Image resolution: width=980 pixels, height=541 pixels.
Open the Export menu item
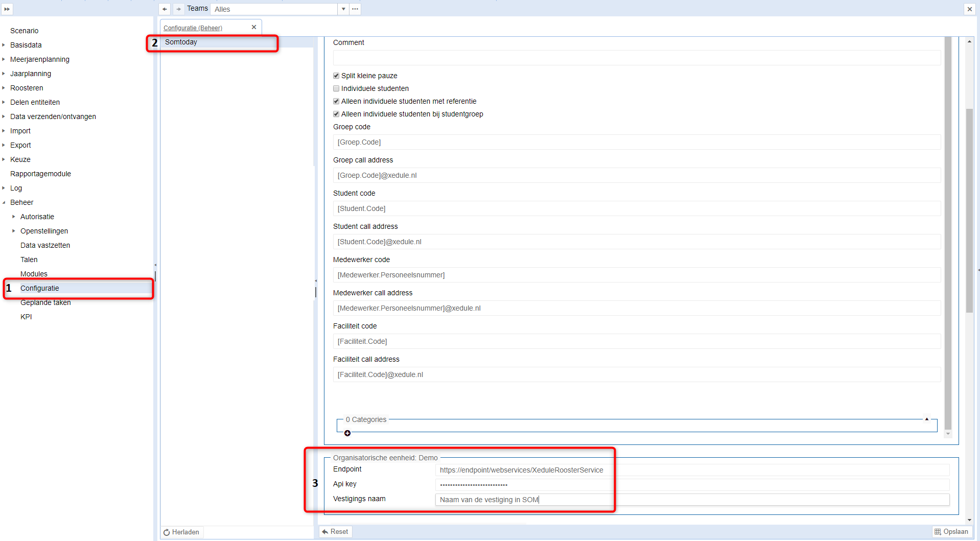[x=20, y=145]
